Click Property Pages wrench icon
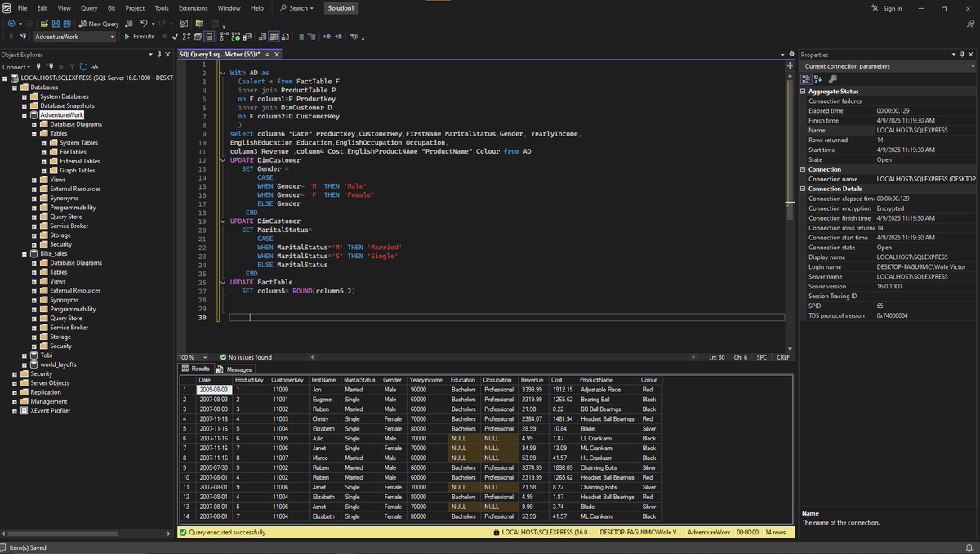The image size is (980, 554). tap(832, 78)
